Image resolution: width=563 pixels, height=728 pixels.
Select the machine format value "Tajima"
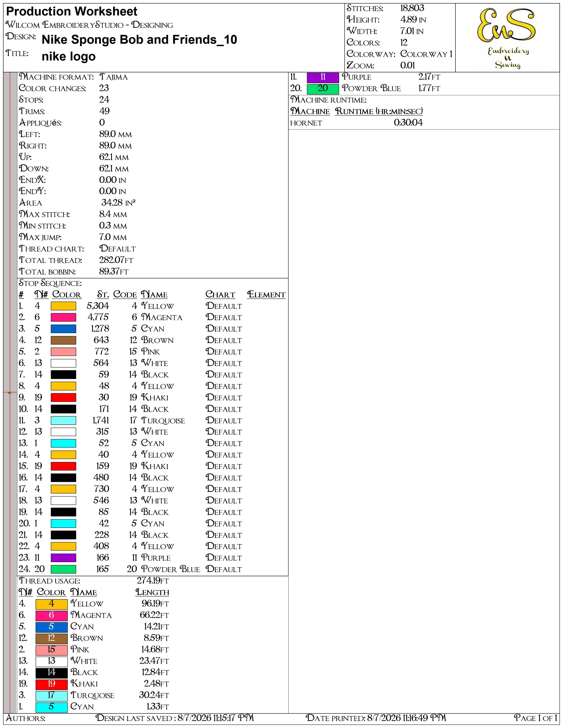[113, 77]
